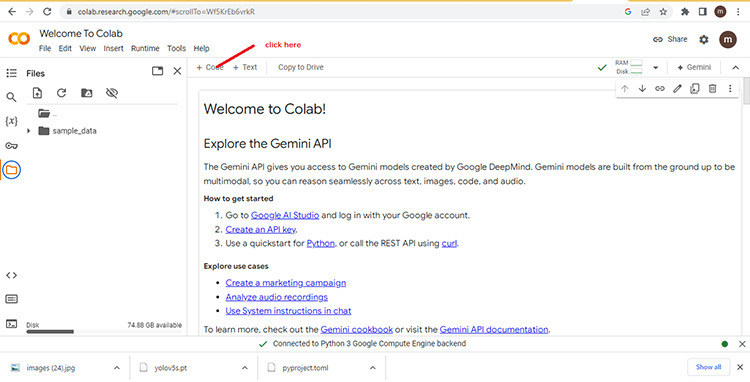Close the Files panel
Screen dimensions: 750x382
[x=177, y=71]
